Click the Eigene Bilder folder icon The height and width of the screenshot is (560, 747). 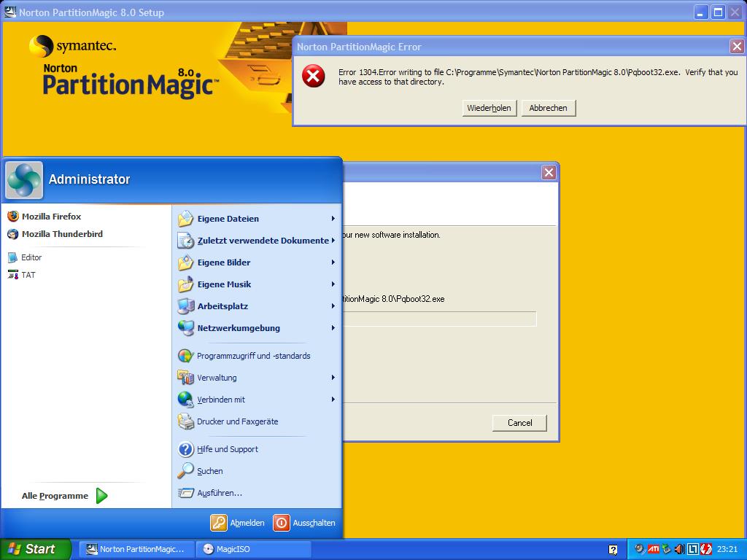(x=185, y=262)
